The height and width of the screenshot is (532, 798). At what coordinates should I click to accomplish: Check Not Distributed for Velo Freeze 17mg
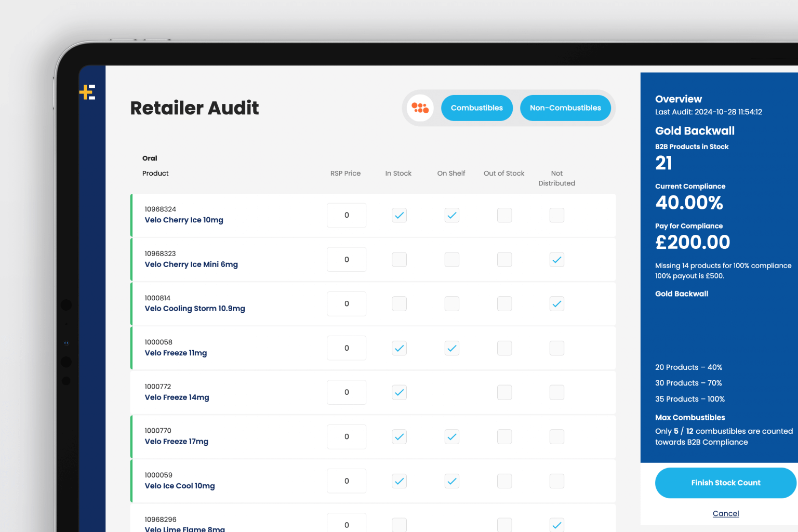coord(557,436)
